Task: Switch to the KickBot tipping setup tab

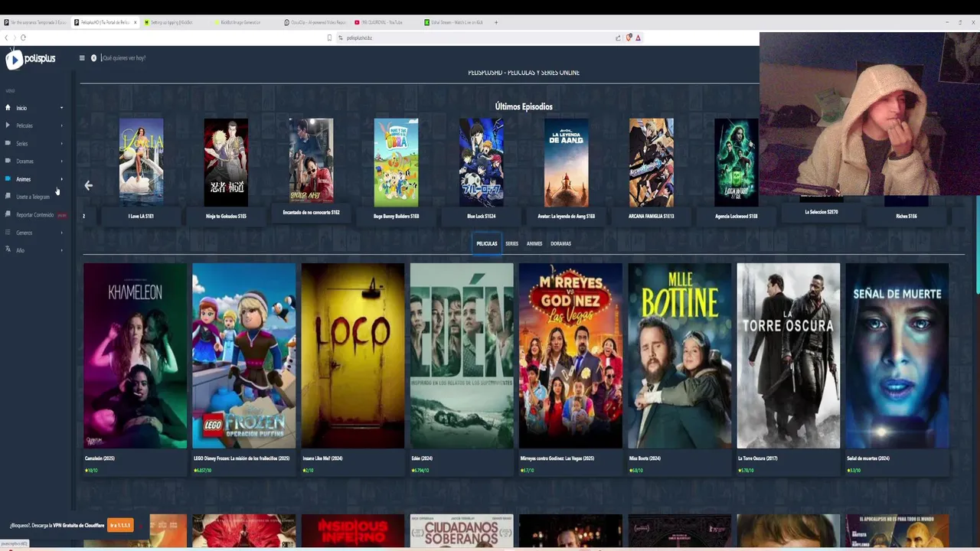Action: pos(175,22)
